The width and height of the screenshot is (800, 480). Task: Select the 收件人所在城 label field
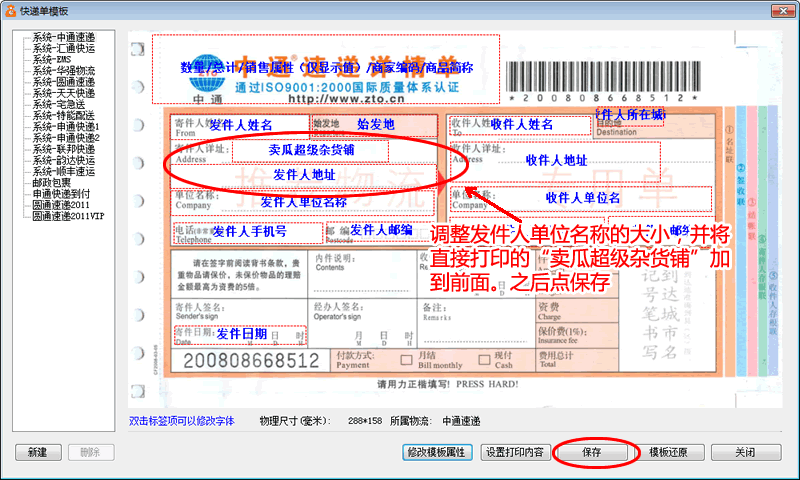point(630,115)
